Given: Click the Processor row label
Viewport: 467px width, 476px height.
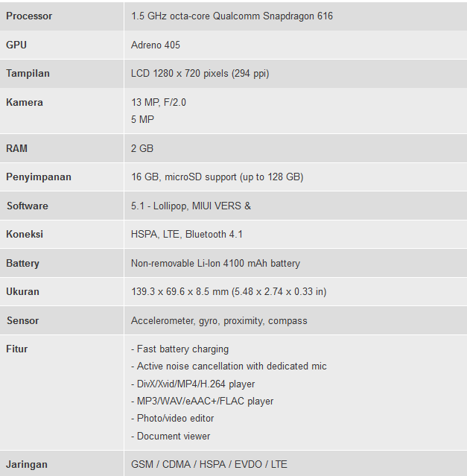Looking at the screenshot, I should [29, 16].
